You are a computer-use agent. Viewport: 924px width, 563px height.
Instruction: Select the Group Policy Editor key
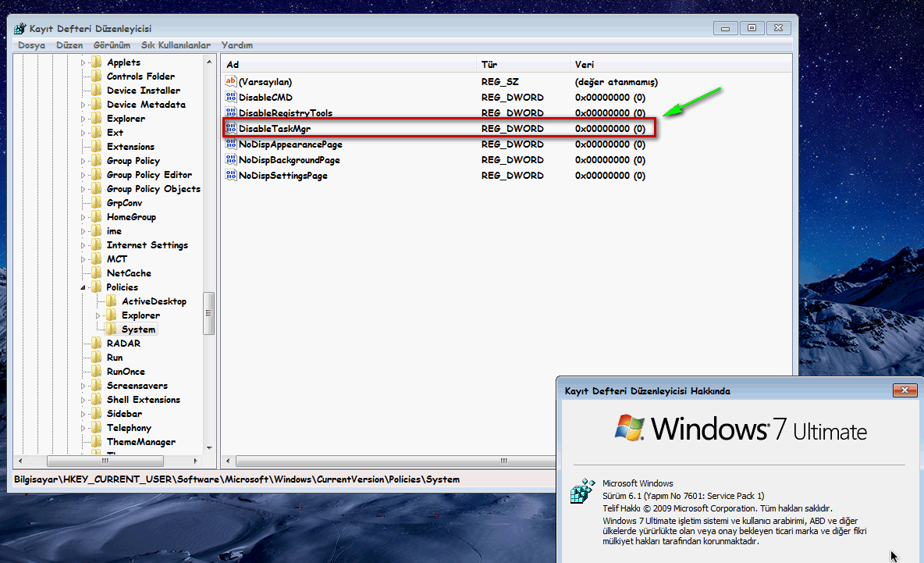(x=149, y=174)
